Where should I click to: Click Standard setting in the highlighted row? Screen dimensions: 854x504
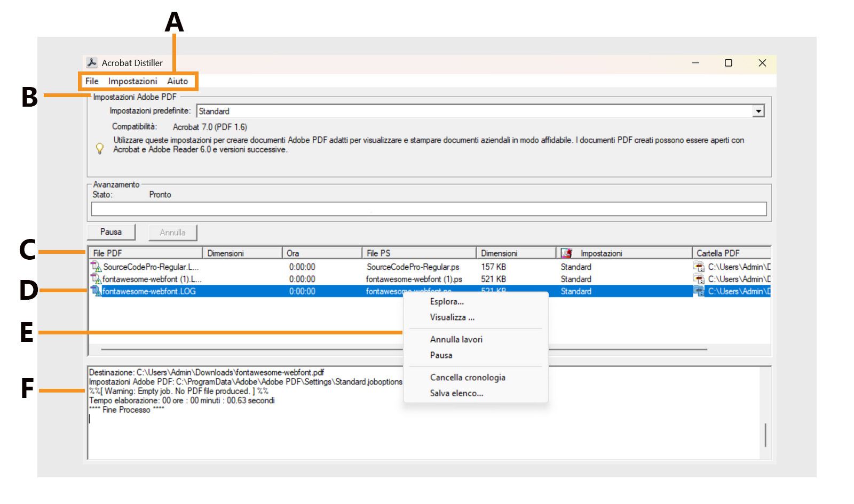point(576,291)
